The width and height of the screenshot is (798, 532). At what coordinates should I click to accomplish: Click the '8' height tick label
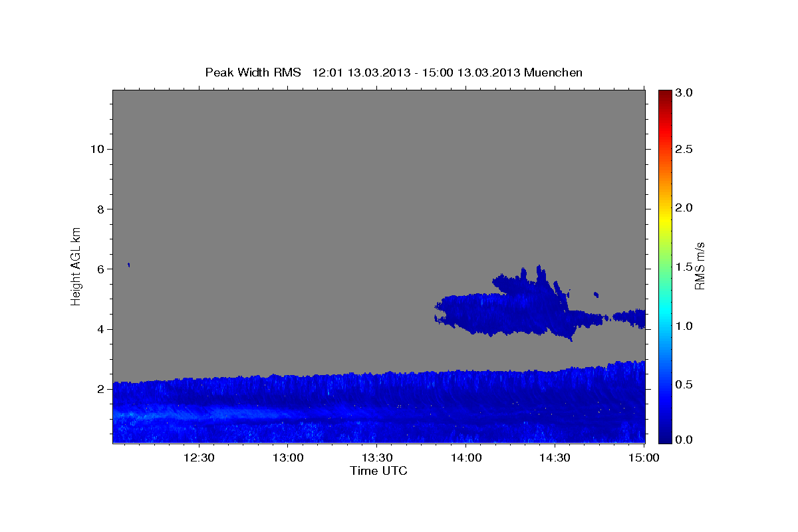tap(100, 209)
